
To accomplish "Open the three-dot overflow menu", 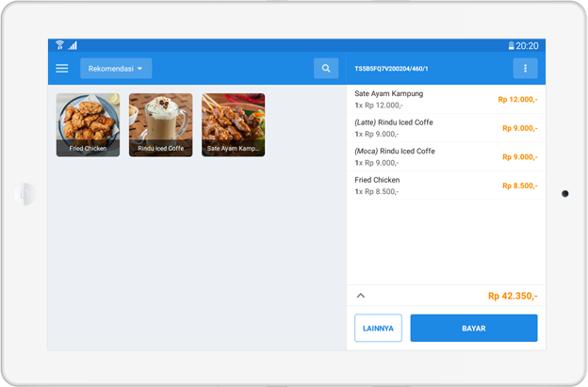I will point(525,68).
